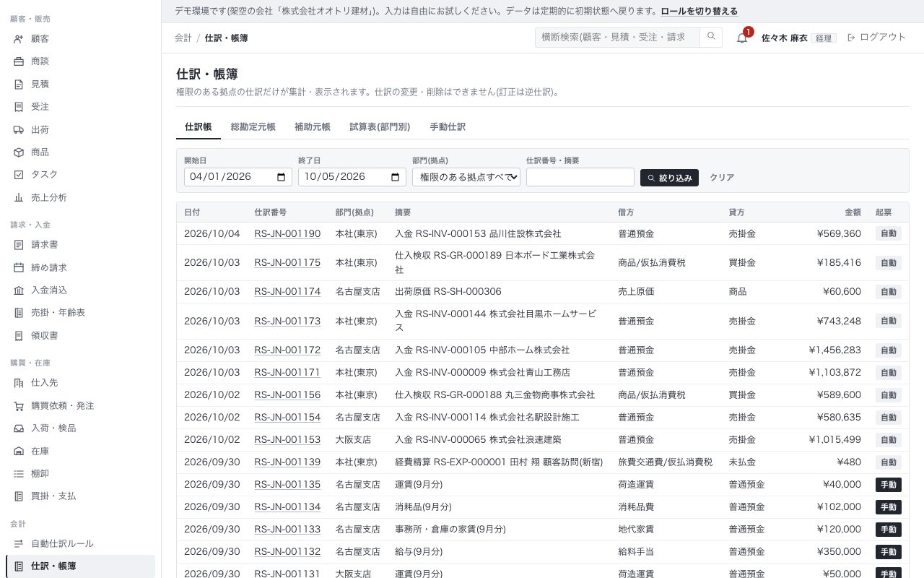The width and height of the screenshot is (924, 578).
Task: Open the 入荷・検品 inbox icon
Action: [19, 428]
